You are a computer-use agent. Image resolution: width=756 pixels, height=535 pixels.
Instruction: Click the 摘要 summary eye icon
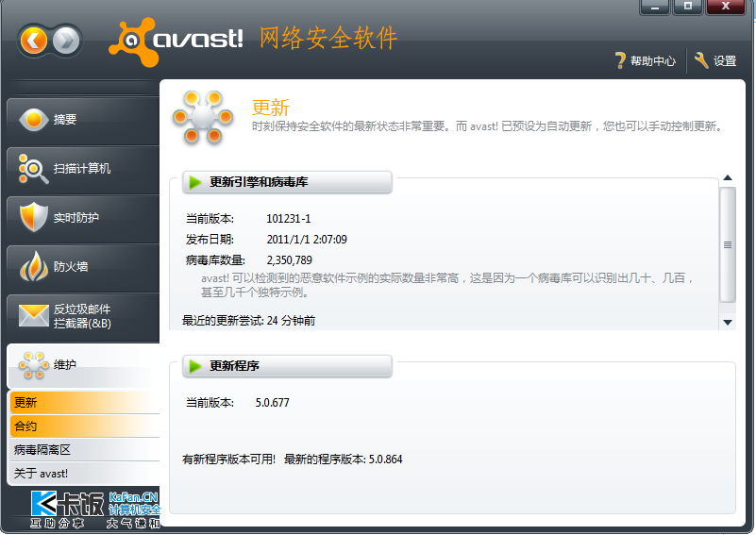click(x=33, y=120)
